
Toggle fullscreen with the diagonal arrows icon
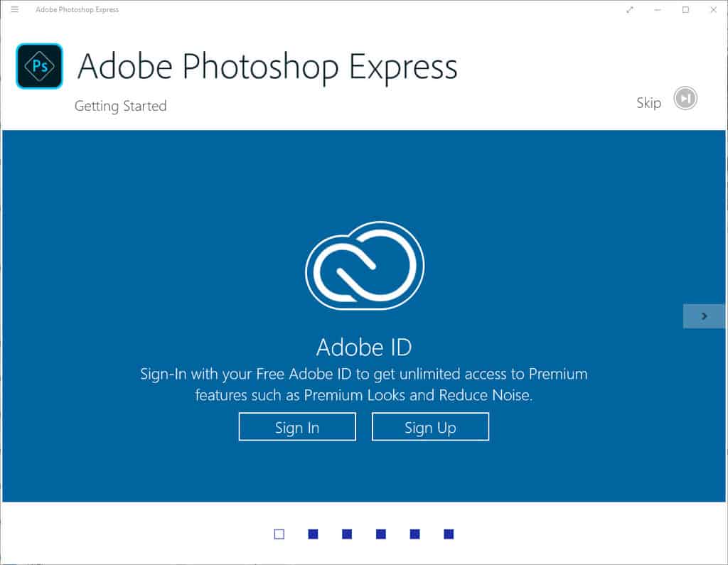(x=628, y=9)
